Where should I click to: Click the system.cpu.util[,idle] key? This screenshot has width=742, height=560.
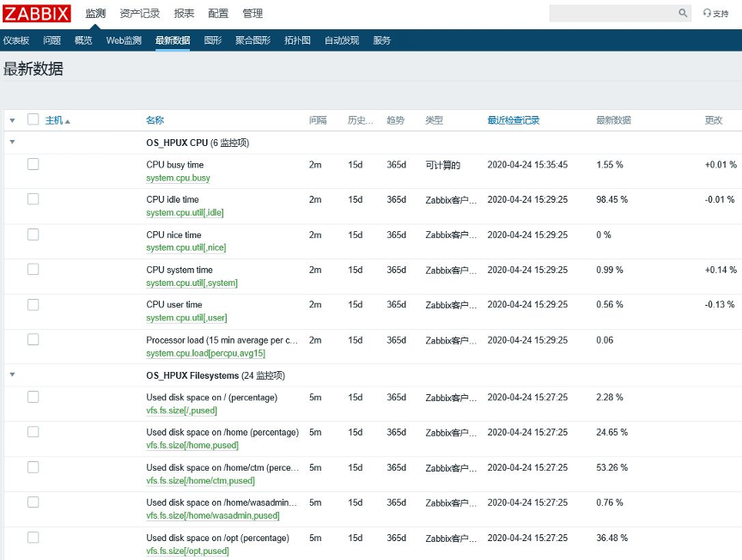pyautogui.click(x=185, y=213)
